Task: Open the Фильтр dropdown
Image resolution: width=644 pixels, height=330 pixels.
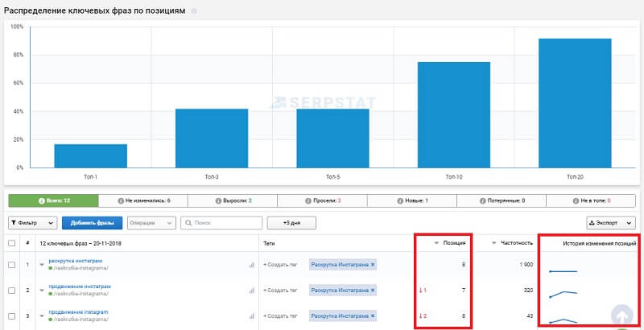Action: click(32, 222)
